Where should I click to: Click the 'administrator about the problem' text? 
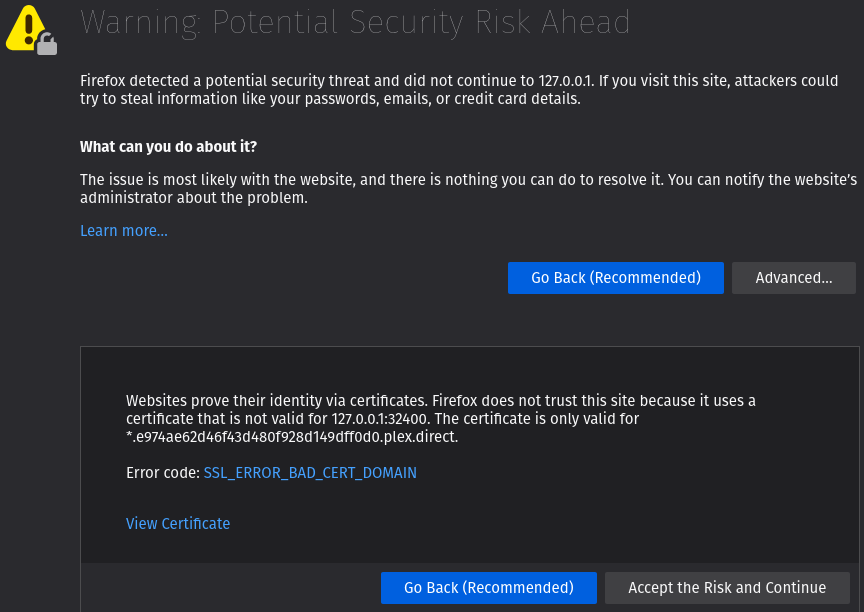click(193, 198)
